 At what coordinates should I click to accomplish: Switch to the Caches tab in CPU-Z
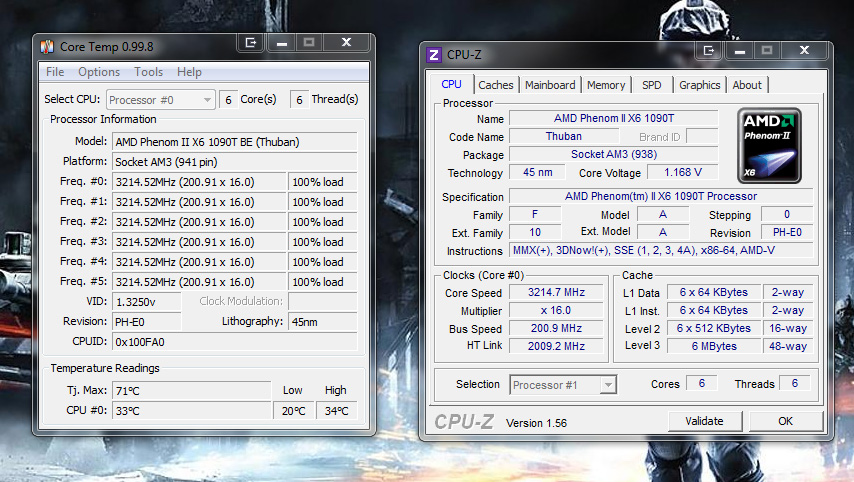[x=496, y=85]
